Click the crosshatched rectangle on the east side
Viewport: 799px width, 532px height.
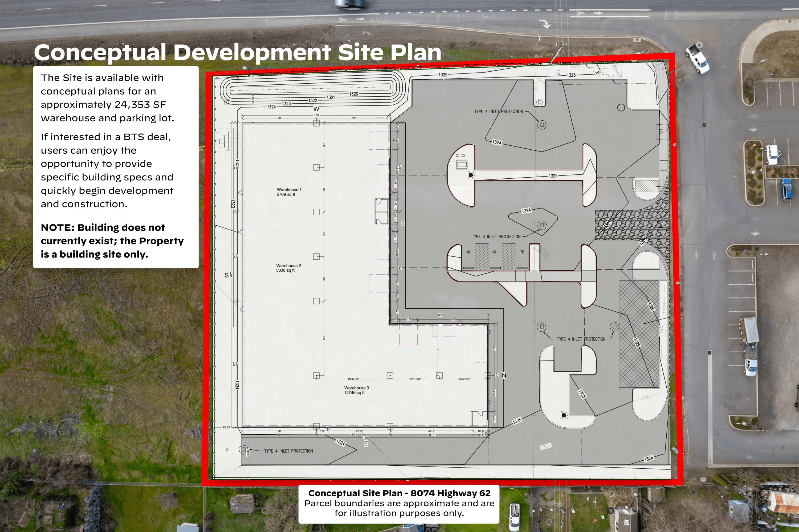pos(639,334)
